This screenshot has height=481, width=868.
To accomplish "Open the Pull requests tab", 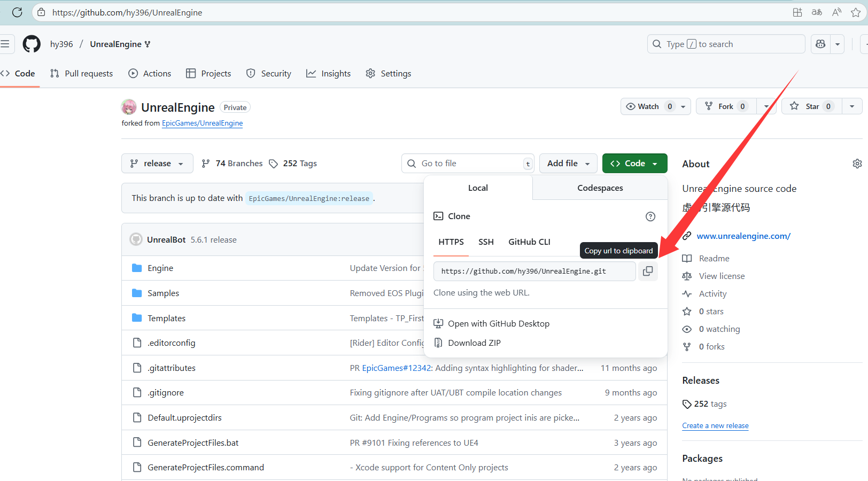I will coord(81,73).
